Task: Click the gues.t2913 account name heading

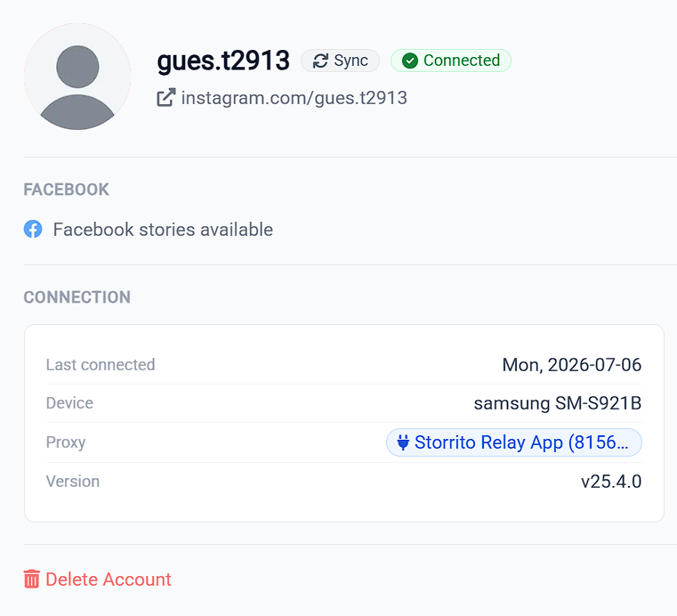Action: point(223,61)
